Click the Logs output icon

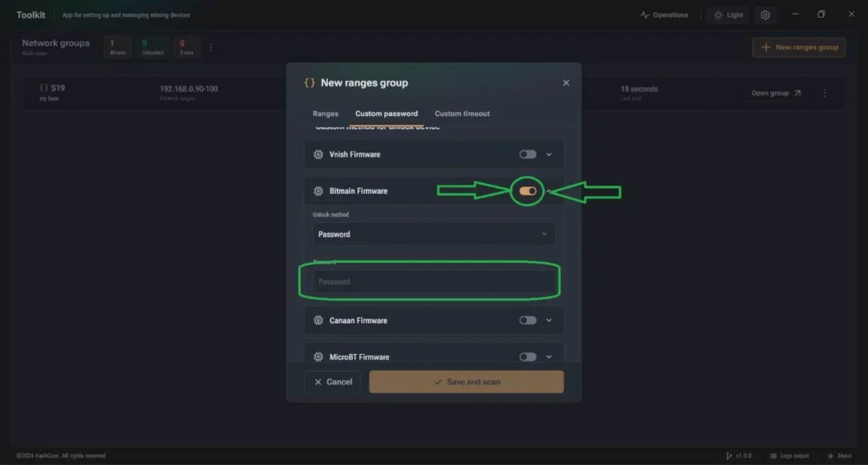point(773,456)
